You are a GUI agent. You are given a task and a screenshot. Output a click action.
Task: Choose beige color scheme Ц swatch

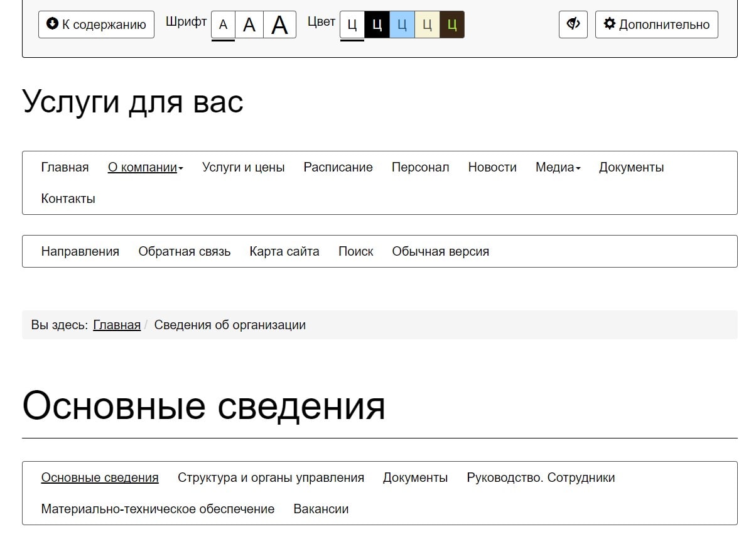point(427,25)
